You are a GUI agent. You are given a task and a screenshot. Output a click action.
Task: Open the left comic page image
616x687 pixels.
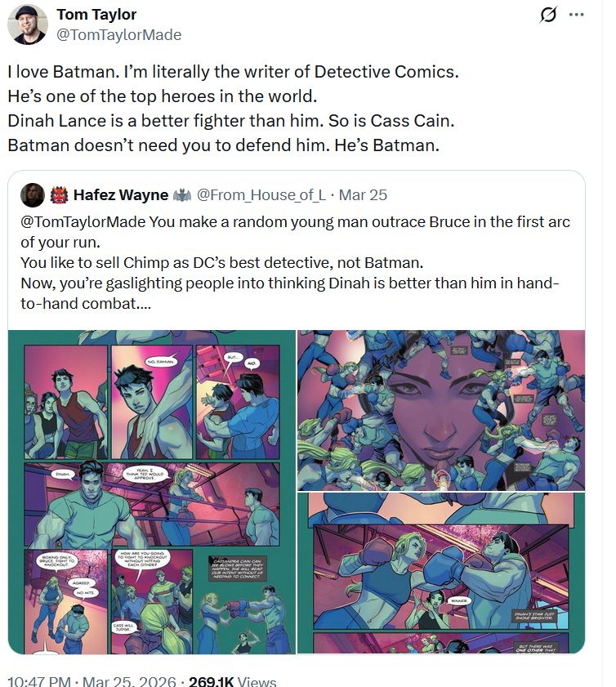click(152, 492)
